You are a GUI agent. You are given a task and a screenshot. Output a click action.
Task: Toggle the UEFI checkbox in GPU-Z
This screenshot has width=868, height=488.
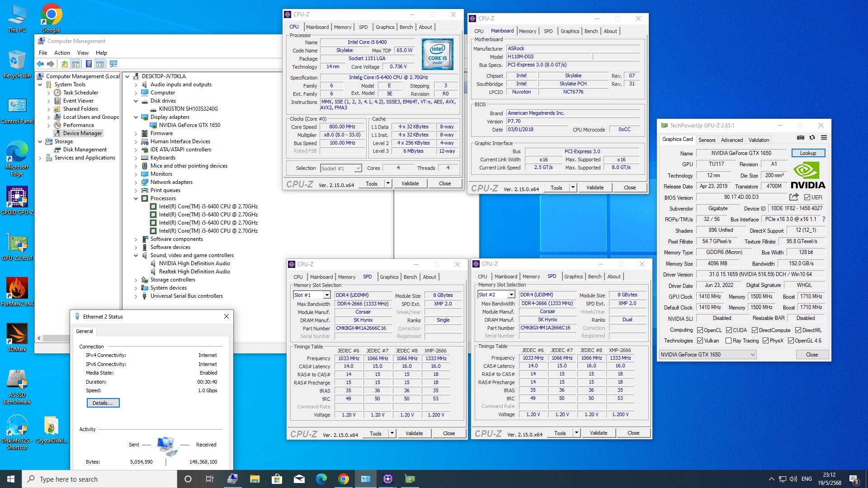pos(807,197)
